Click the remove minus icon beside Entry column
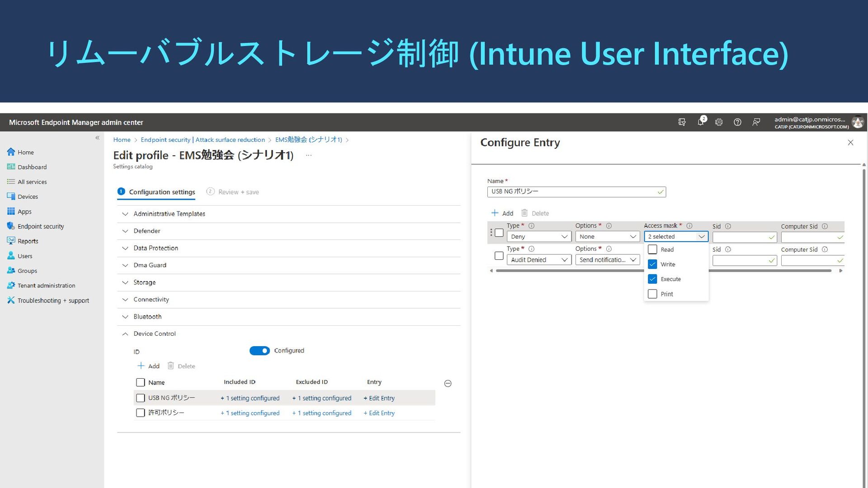Screen dimensions: 868x488 (x=448, y=384)
